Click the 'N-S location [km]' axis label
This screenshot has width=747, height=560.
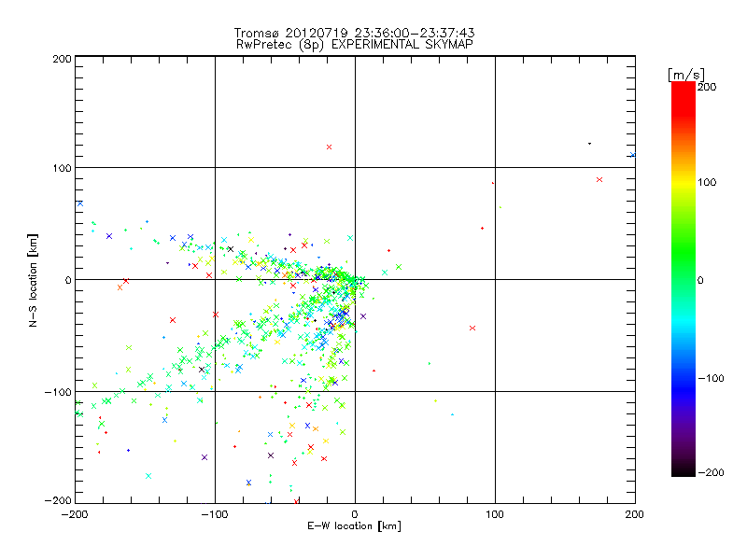(x=33, y=281)
